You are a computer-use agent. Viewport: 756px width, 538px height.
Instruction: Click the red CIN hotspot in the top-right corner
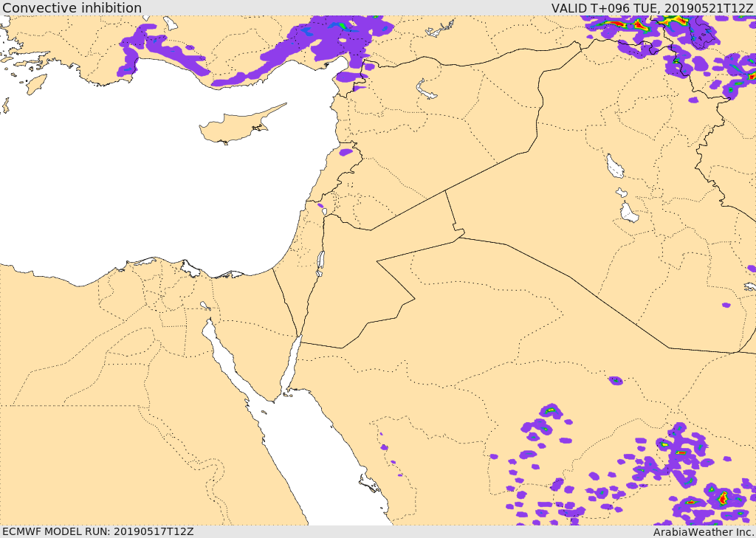click(639, 23)
